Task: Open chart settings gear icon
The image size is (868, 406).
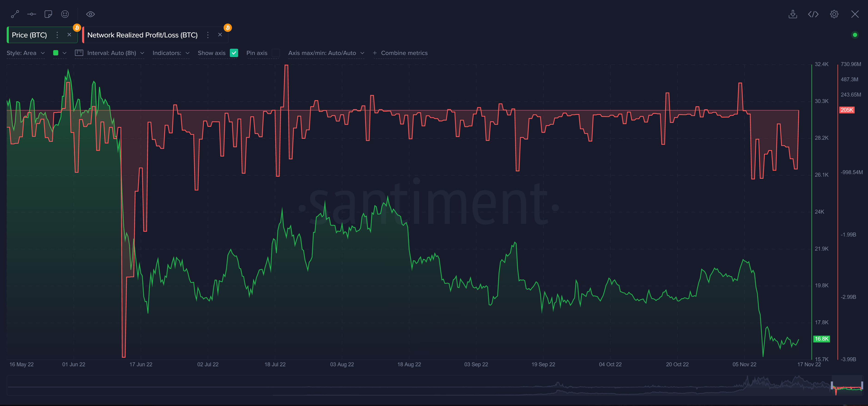Action: (x=834, y=14)
